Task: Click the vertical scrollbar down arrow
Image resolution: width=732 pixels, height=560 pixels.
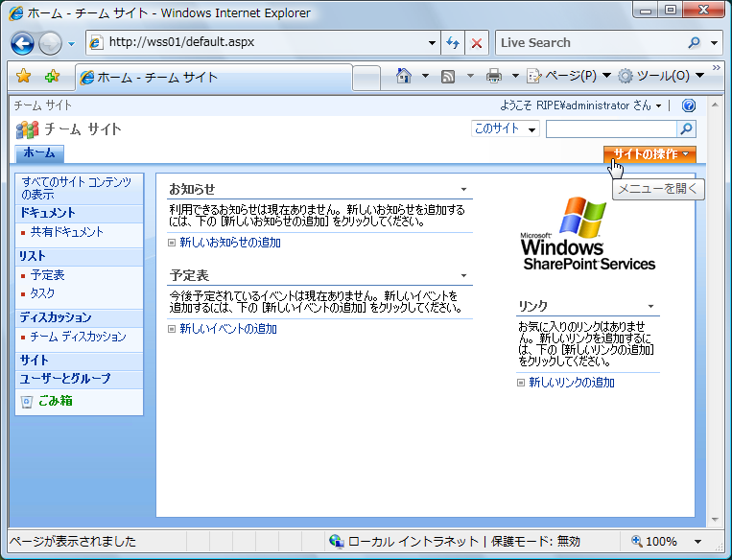Action: tap(715, 520)
